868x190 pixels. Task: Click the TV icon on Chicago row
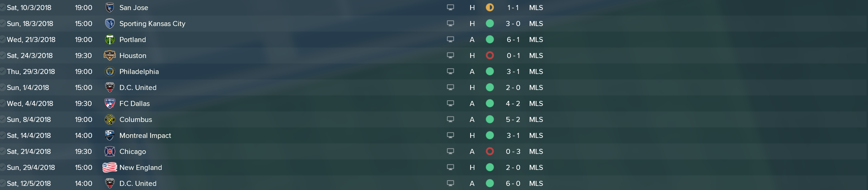(450, 151)
